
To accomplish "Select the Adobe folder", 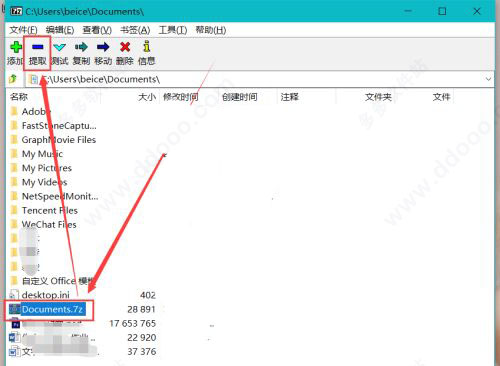I will [x=36, y=112].
